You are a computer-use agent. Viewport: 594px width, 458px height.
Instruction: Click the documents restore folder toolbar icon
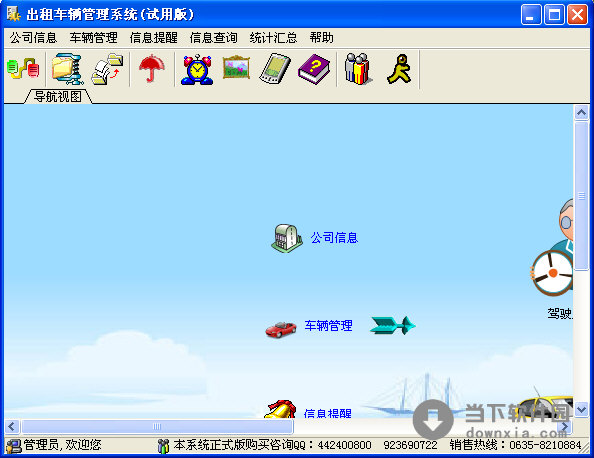pos(108,69)
